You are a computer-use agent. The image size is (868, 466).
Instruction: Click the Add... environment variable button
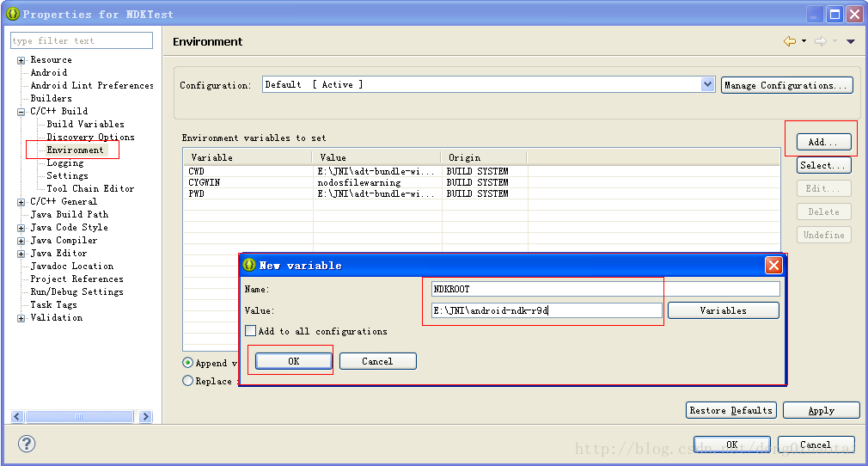[823, 142]
